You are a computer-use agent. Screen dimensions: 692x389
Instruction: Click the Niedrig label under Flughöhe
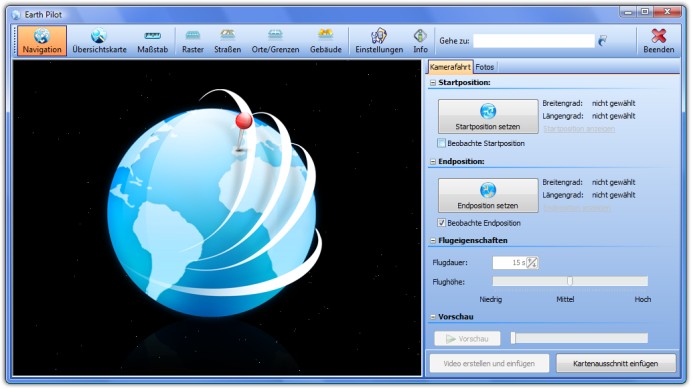[x=491, y=299]
